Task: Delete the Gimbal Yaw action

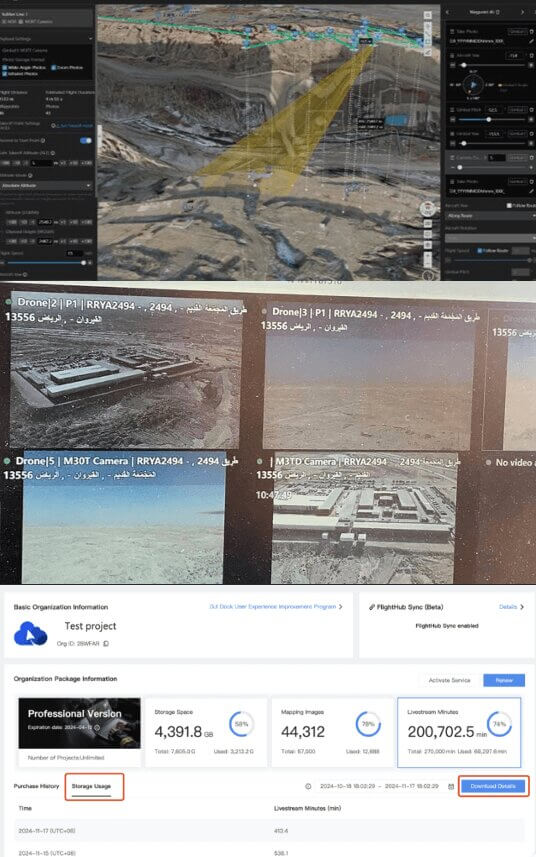Action: [532, 133]
